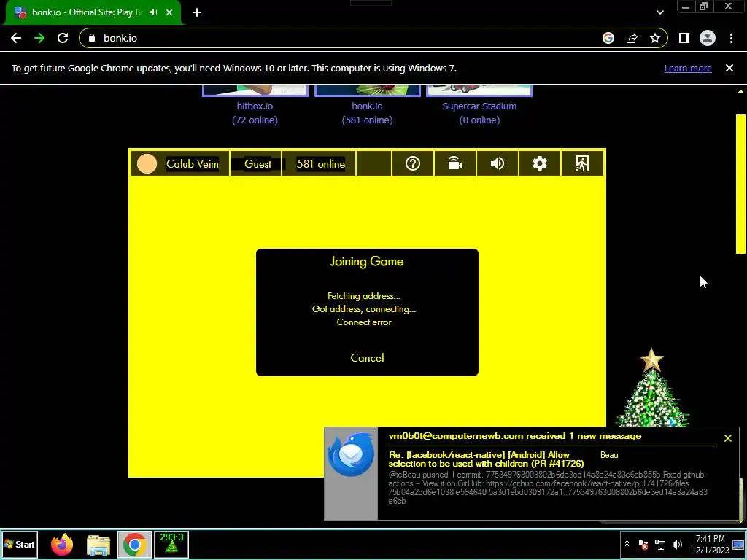This screenshot has width=747, height=560.
Task: Click the Action Center flag tray icon
Action: 643,544
